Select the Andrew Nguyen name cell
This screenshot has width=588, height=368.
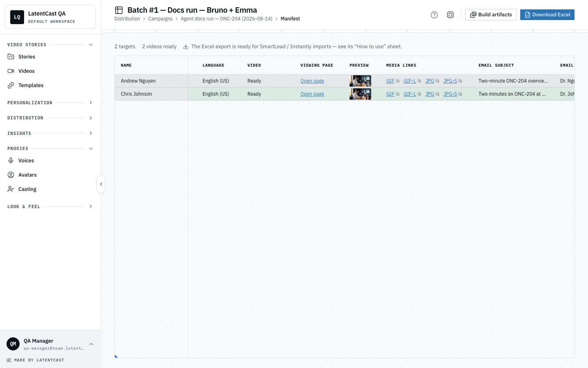tap(151, 81)
